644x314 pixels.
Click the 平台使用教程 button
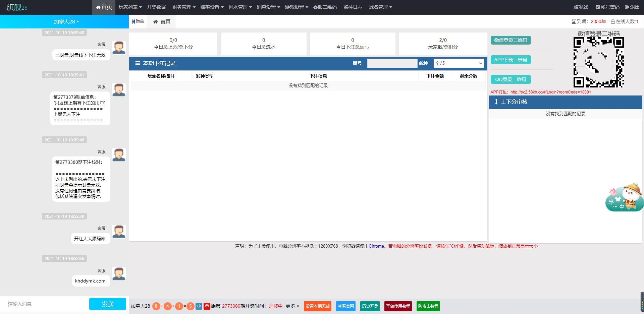click(398, 306)
